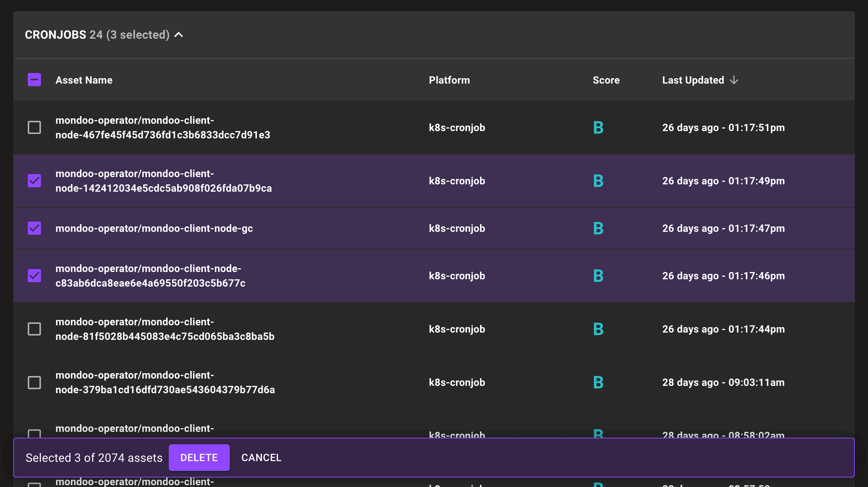Click the Selected 3 of 2074 assets text
The width and height of the screenshot is (868, 487).
pos(94,457)
